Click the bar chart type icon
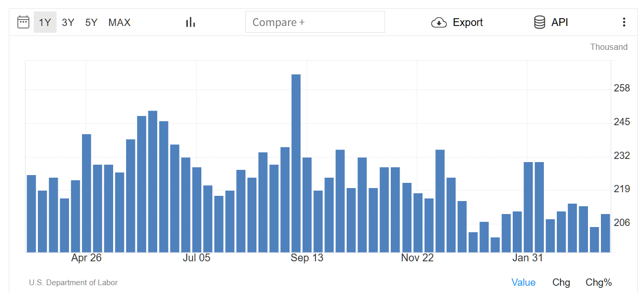The image size is (644, 293). 190,22
